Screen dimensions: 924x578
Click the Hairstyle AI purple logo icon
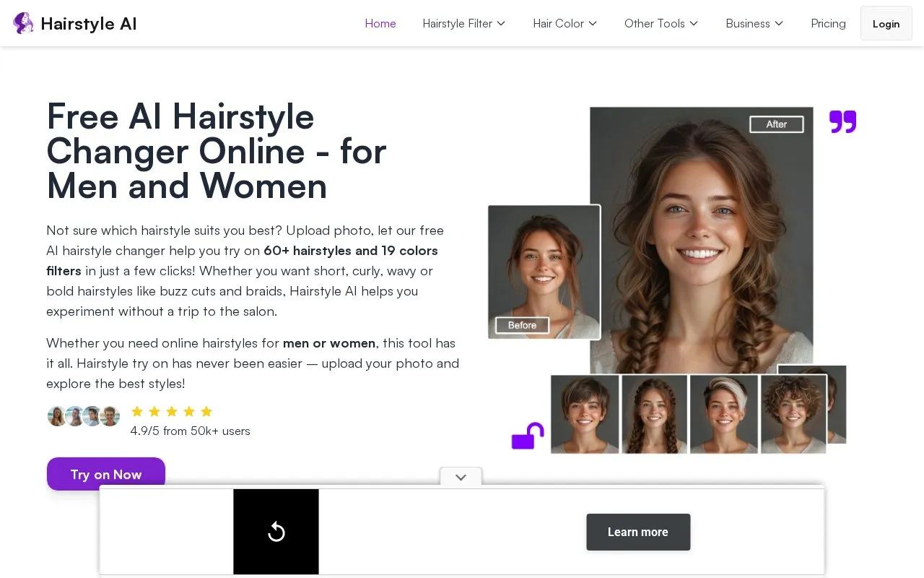(x=23, y=23)
